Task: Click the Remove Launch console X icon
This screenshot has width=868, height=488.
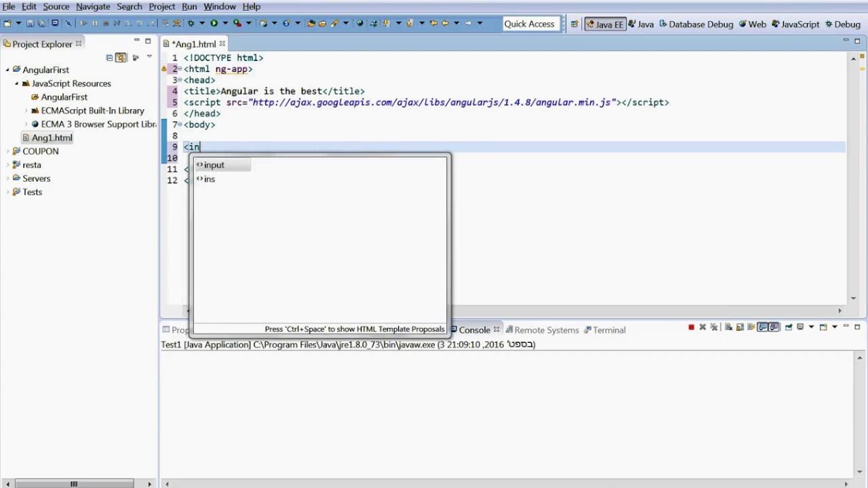Action: click(703, 327)
